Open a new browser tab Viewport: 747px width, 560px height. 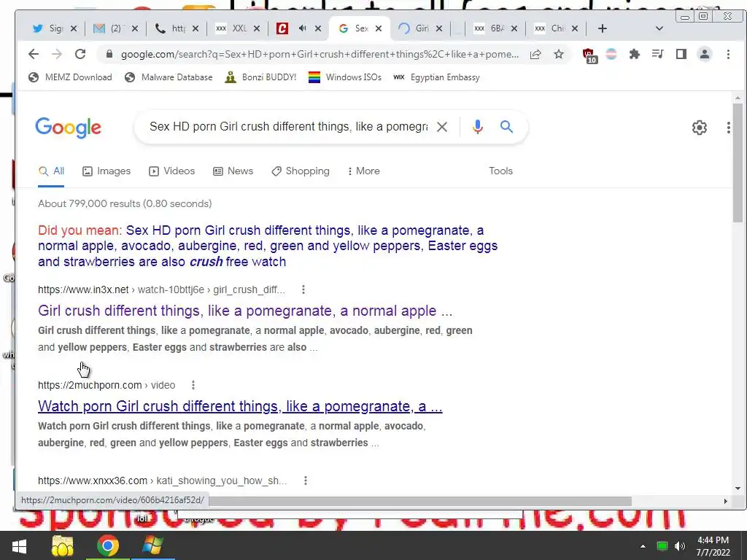tap(602, 28)
